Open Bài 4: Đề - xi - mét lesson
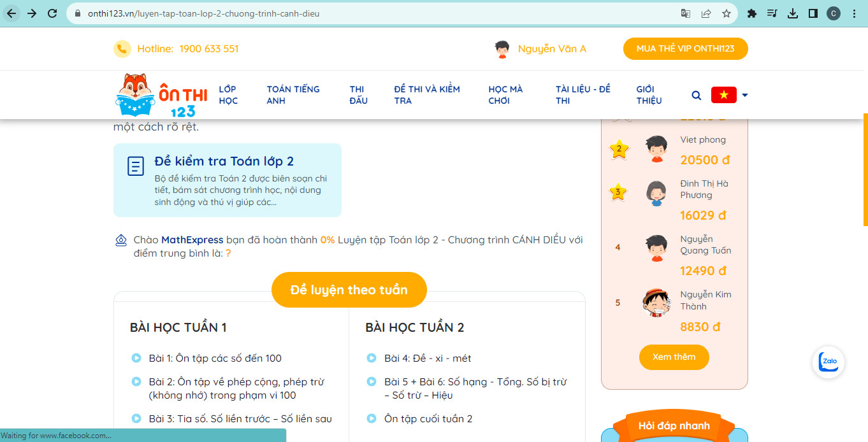The image size is (868, 442). (x=428, y=358)
